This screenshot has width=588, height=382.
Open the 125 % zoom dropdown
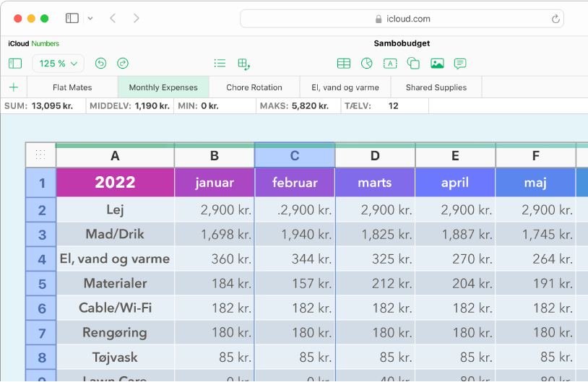tap(58, 64)
